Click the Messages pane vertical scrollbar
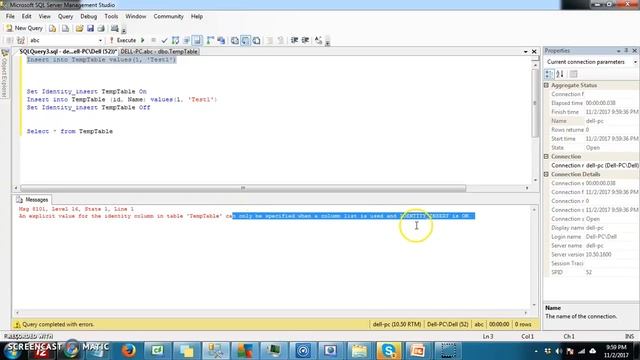 coord(533,257)
